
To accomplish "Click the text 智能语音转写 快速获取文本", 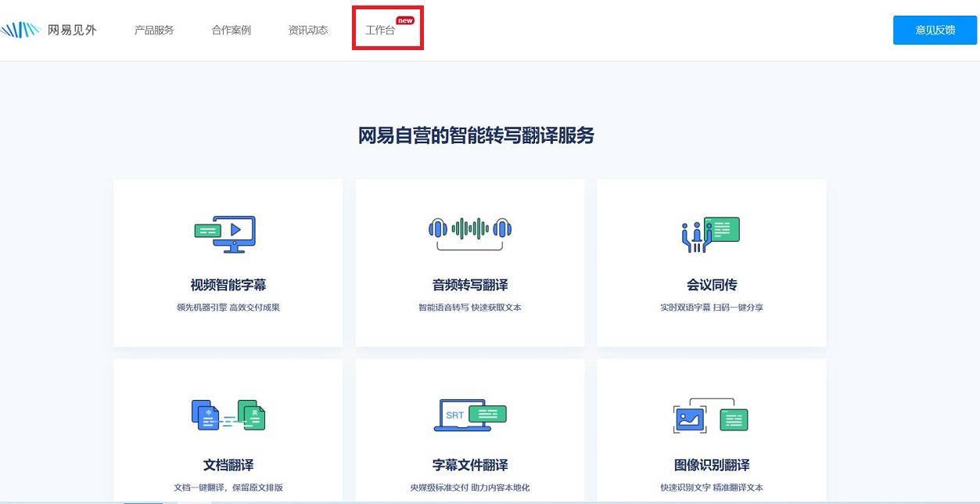I will tap(470, 308).
